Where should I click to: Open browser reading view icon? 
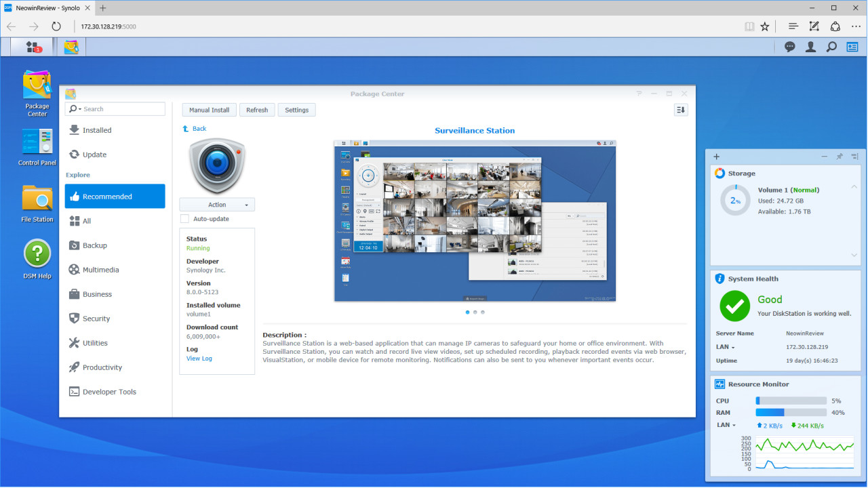click(749, 26)
